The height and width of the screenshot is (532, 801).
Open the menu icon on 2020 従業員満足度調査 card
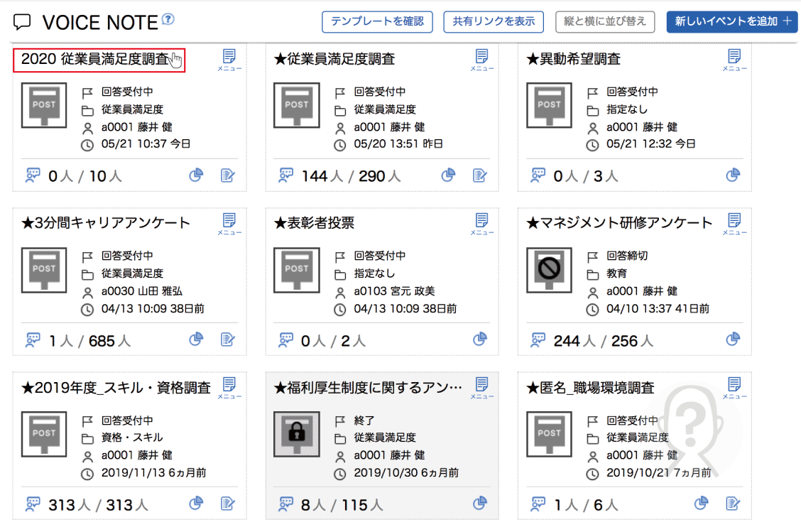(x=229, y=60)
